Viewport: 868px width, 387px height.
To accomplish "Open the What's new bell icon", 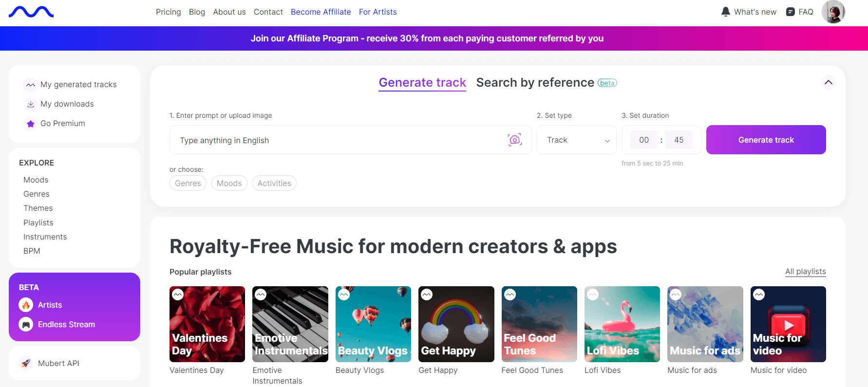I will tap(726, 12).
